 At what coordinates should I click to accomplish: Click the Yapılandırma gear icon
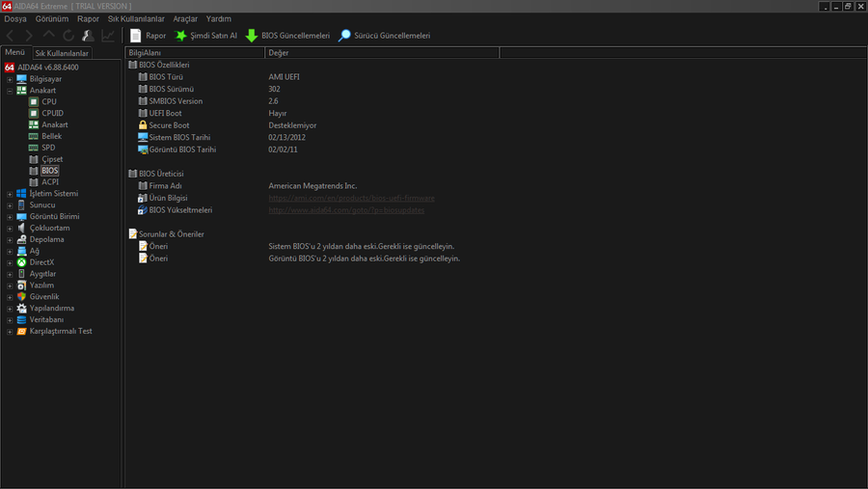[21, 309]
